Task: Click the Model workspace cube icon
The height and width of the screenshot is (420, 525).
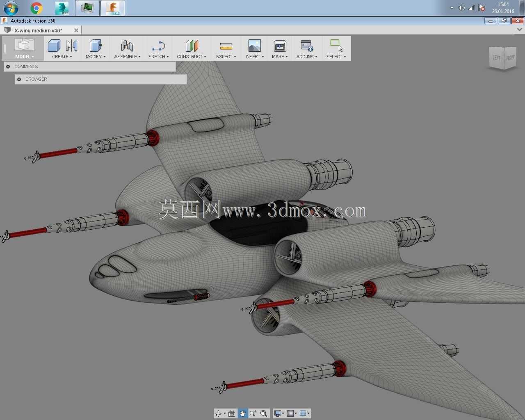Action: (25, 45)
